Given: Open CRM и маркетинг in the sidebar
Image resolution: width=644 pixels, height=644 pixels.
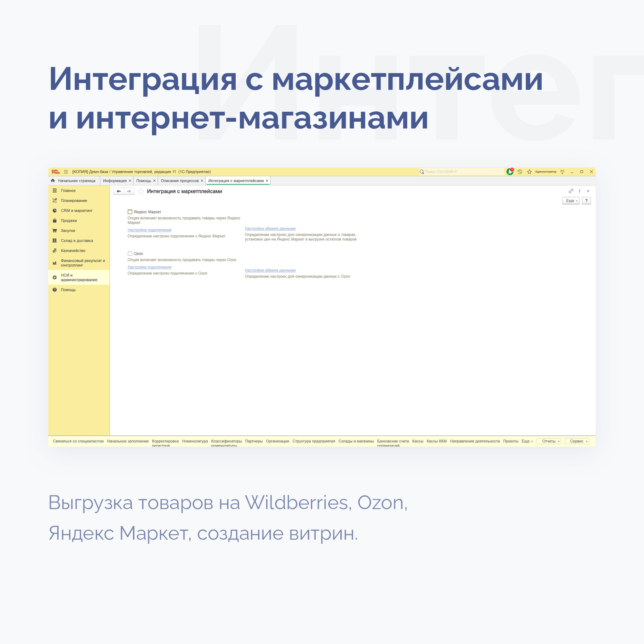Looking at the screenshot, I should (x=77, y=210).
